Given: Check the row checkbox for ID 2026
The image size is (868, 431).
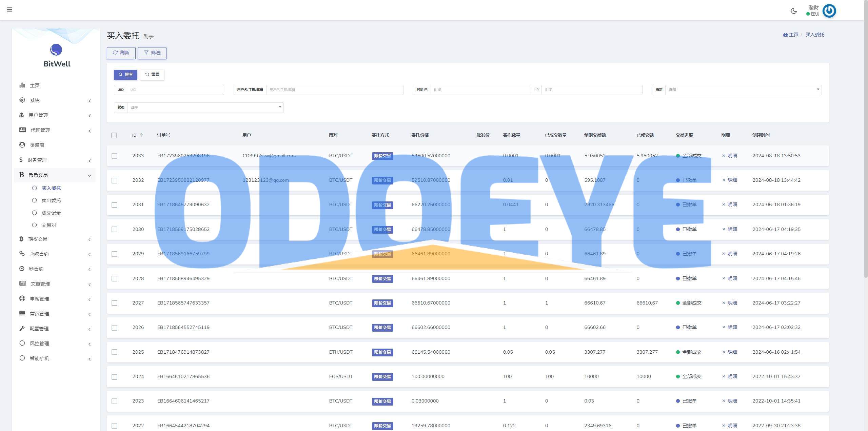Looking at the screenshot, I should (115, 328).
